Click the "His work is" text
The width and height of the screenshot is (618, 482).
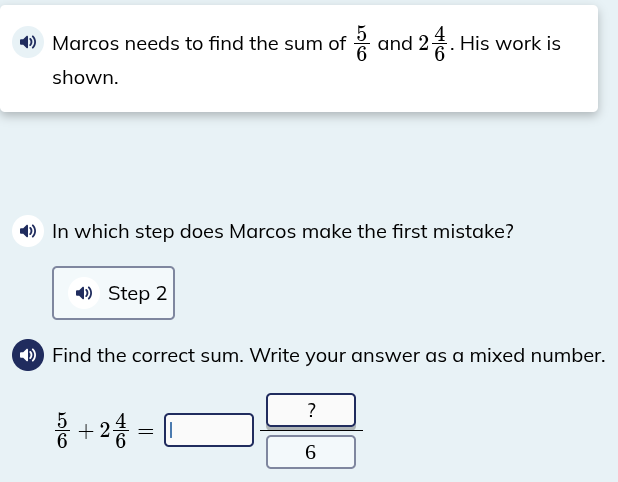click(510, 44)
